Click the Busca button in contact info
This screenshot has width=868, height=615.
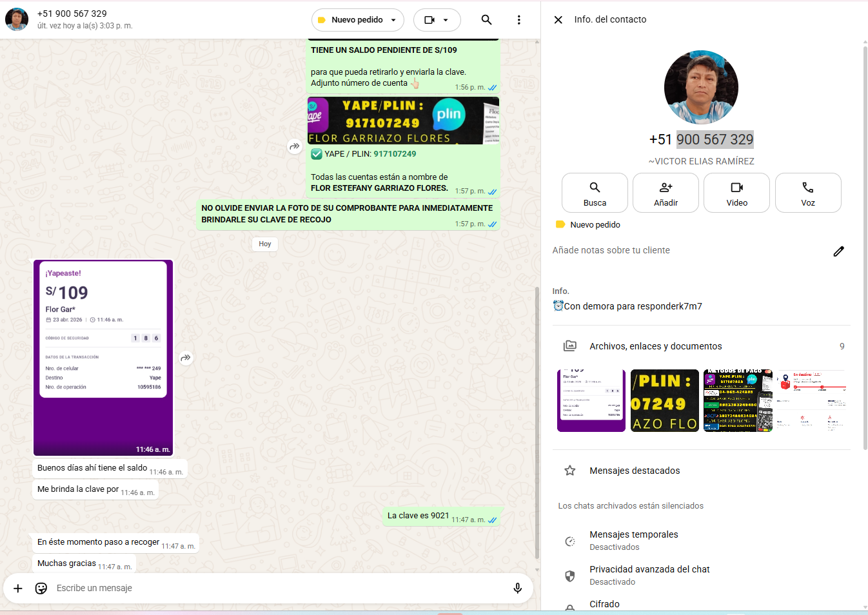point(595,193)
